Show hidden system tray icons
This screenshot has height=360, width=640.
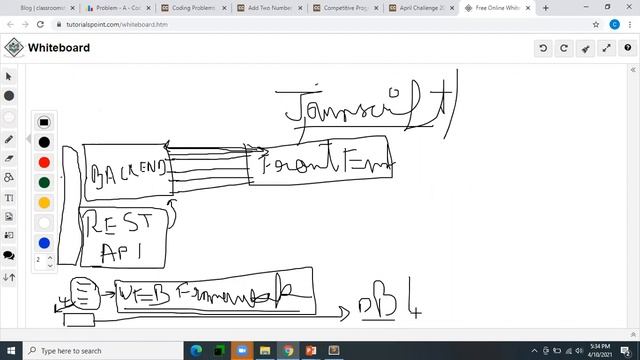point(534,351)
